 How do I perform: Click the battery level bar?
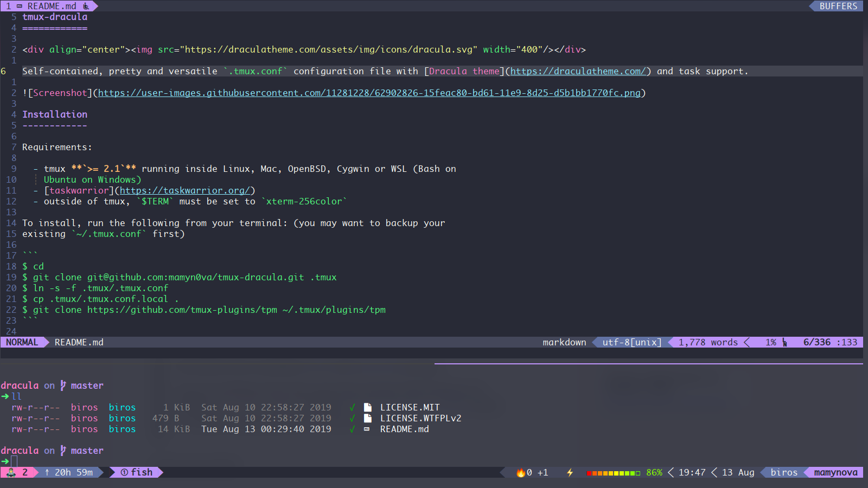click(613, 473)
